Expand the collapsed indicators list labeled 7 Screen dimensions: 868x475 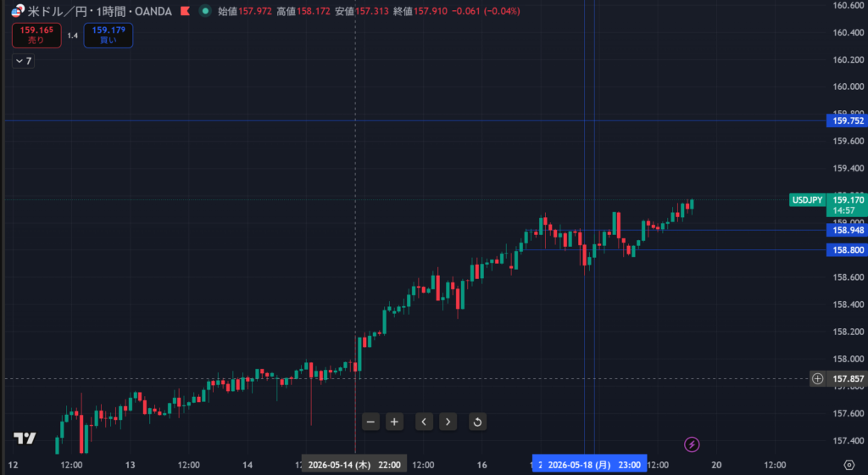click(23, 61)
